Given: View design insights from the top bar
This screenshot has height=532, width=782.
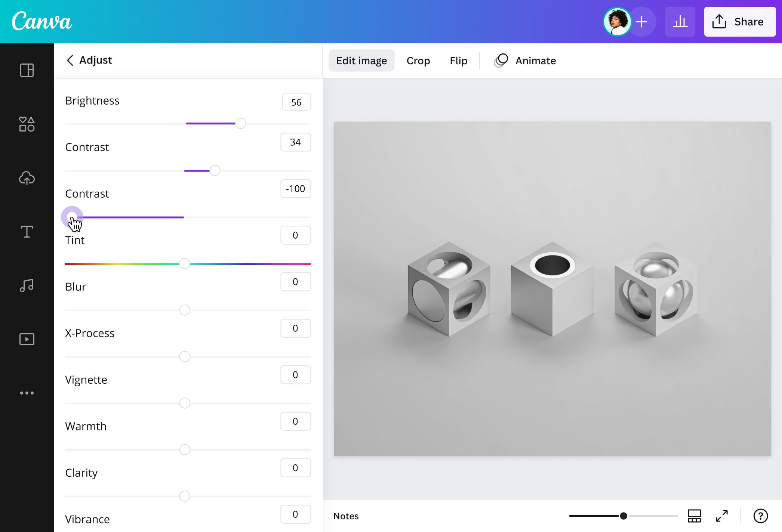Looking at the screenshot, I should [x=680, y=21].
